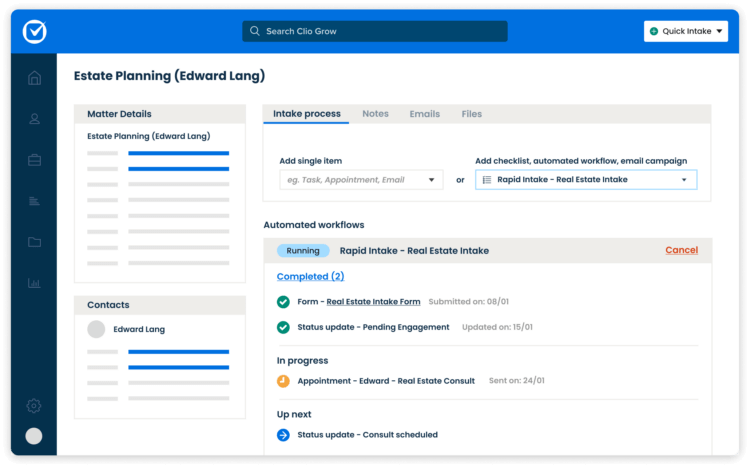Image resolution: width=750 pixels, height=468 pixels.
Task: Switch to the Emails tab
Action: click(425, 114)
